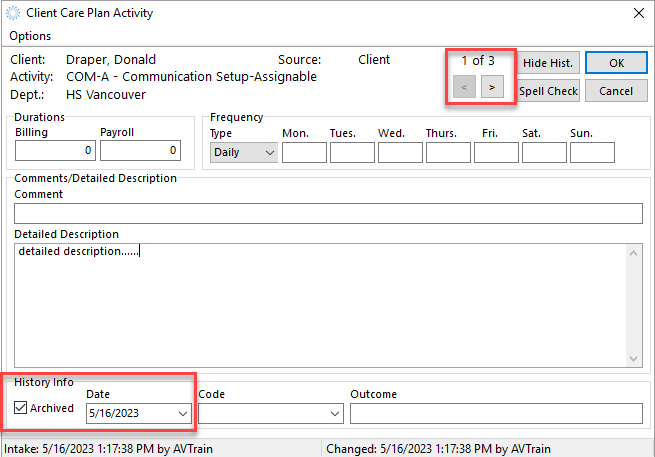This screenshot has width=655, height=457.
Task: Click the OK button
Action: point(616,63)
